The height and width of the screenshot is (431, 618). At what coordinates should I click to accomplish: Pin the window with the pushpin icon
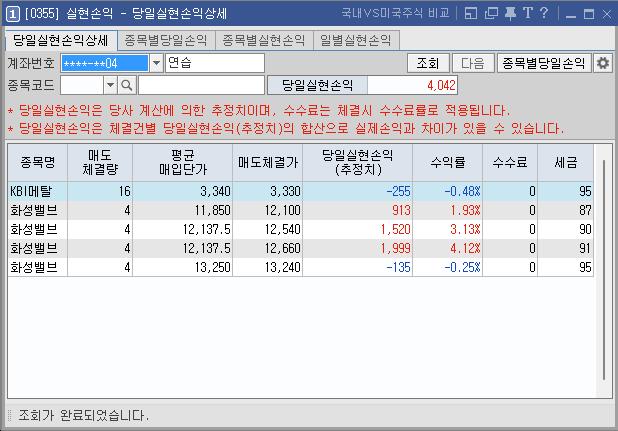(x=510, y=14)
